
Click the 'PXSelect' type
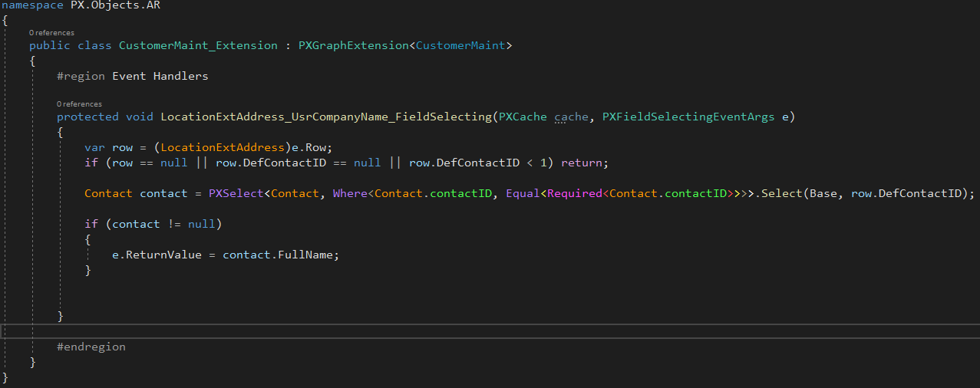[x=236, y=193]
